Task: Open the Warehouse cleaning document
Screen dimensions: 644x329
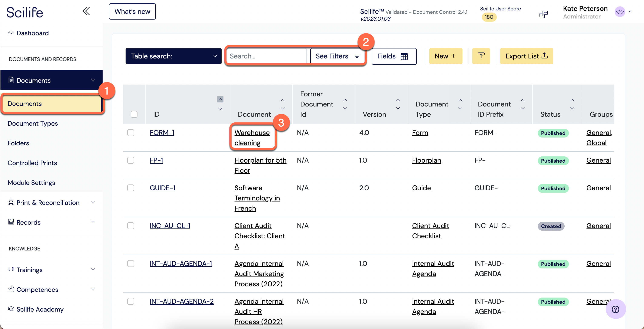Action: pos(252,138)
